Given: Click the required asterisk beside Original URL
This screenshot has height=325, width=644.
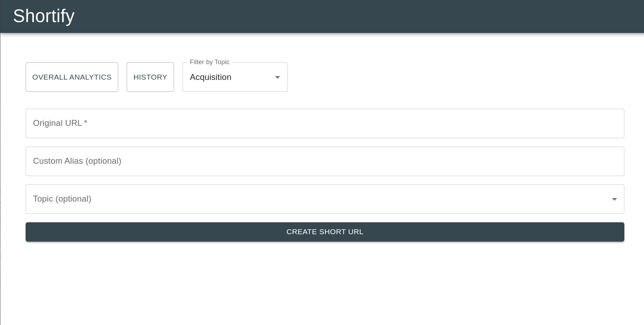Looking at the screenshot, I should tap(86, 122).
